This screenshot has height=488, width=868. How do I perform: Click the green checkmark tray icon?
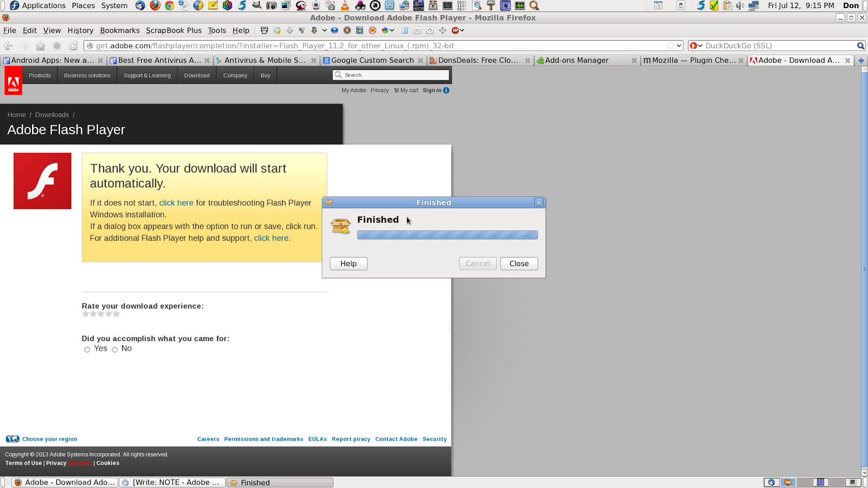point(714,5)
